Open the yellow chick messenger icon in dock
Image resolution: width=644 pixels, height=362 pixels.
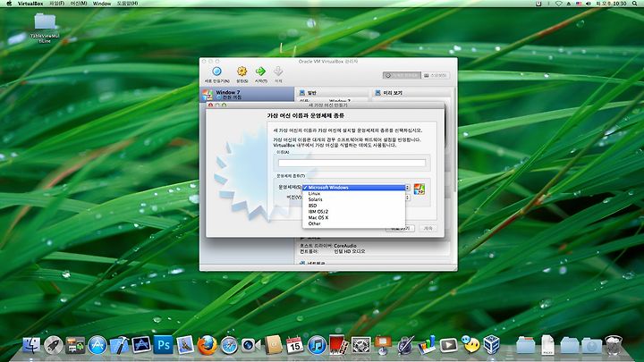470,345
